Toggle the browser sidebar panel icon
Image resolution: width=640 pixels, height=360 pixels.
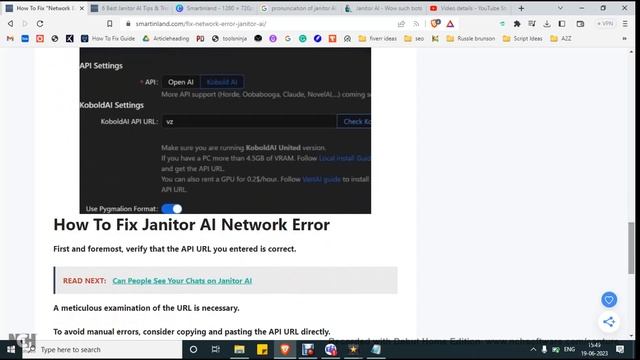[562, 24]
